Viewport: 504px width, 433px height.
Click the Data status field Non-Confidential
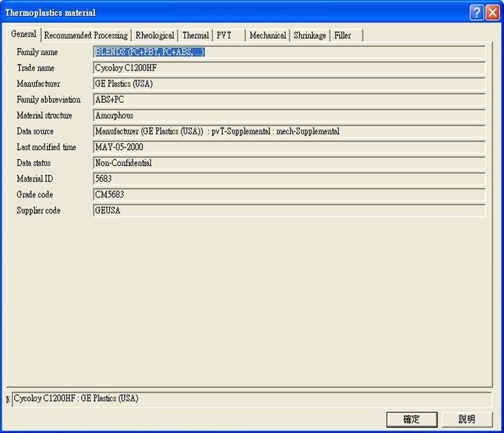tap(289, 163)
